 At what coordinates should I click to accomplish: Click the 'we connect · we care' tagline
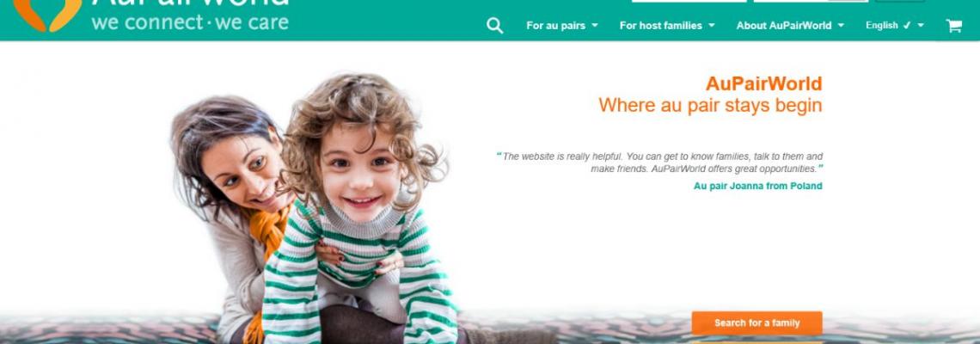(x=190, y=22)
